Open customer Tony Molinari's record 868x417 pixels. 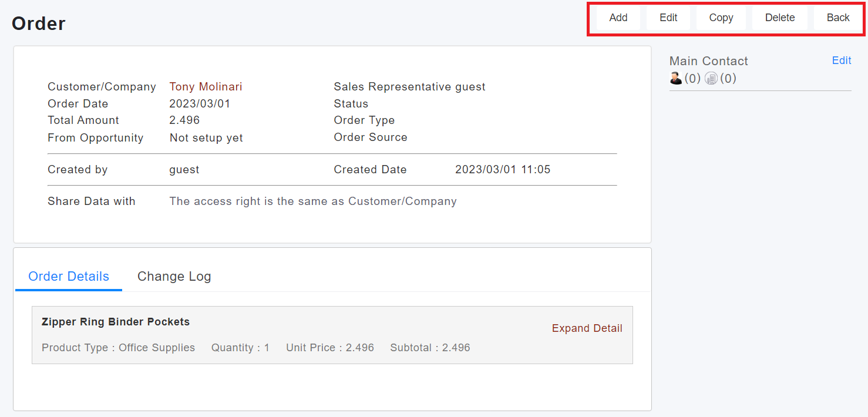pos(206,87)
